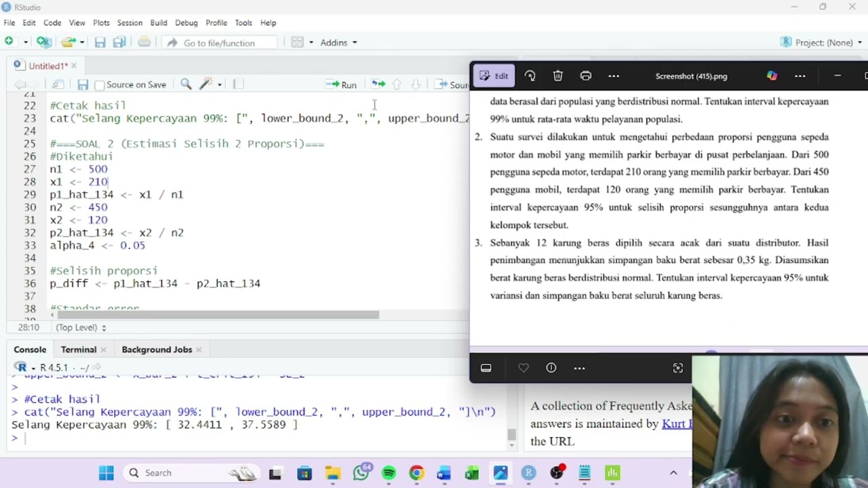Save script using editor toolbar disk icon
Image resolution: width=868 pixels, height=488 pixels.
pos(83,85)
